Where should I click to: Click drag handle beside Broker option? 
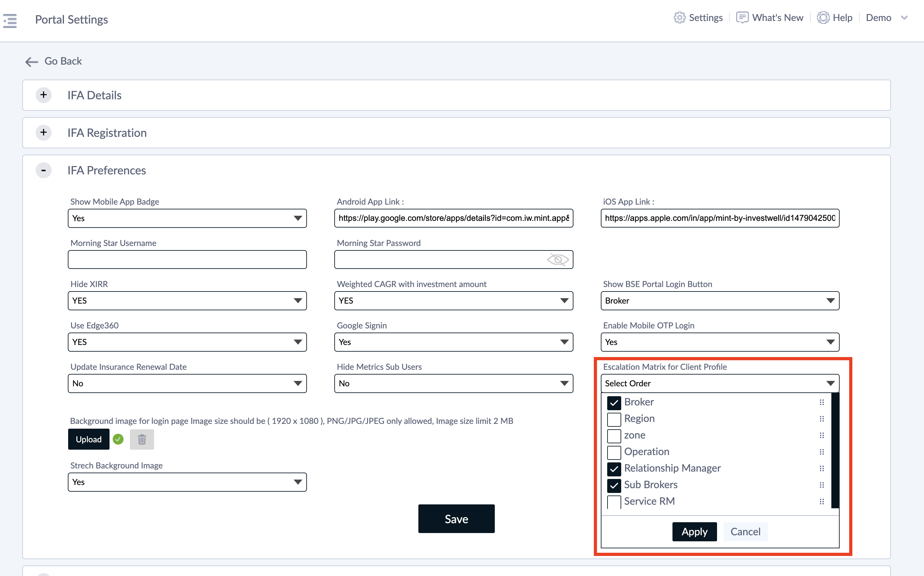821,402
